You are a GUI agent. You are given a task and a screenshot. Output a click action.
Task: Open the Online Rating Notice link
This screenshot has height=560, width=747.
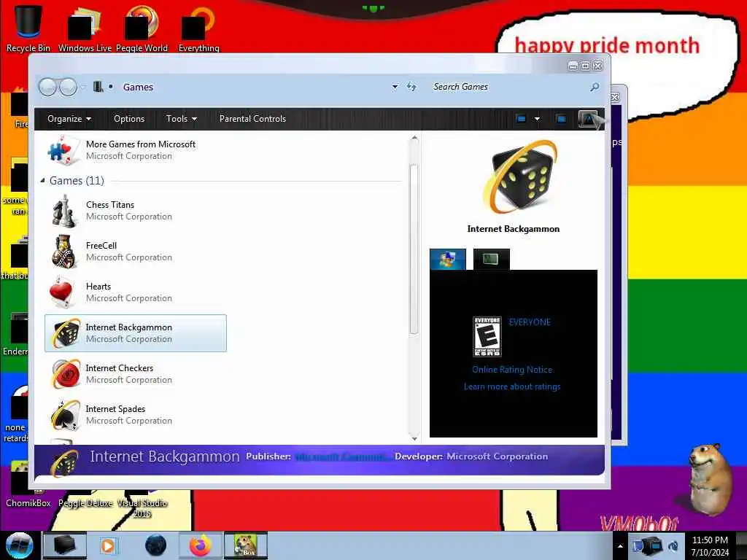[512, 370]
